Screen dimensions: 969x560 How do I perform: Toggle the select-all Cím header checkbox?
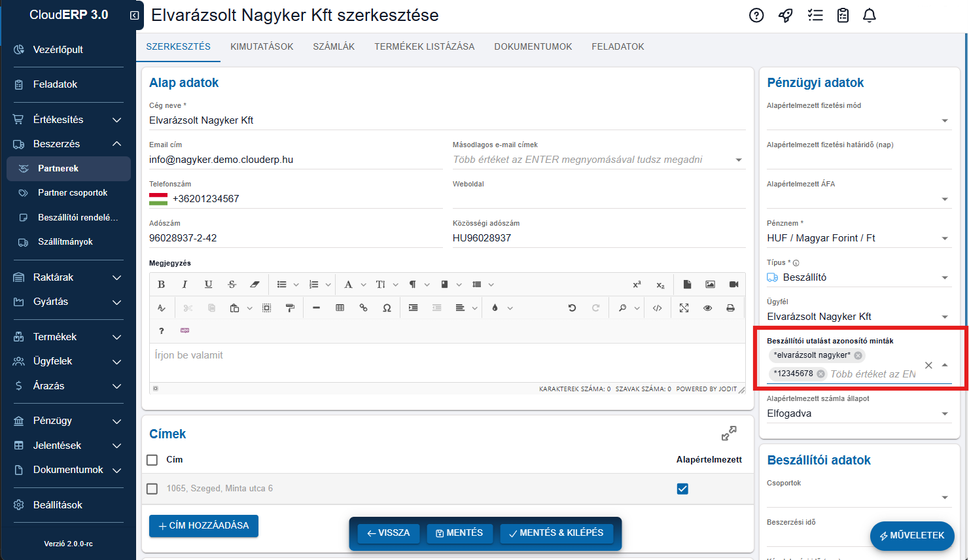click(152, 460)
